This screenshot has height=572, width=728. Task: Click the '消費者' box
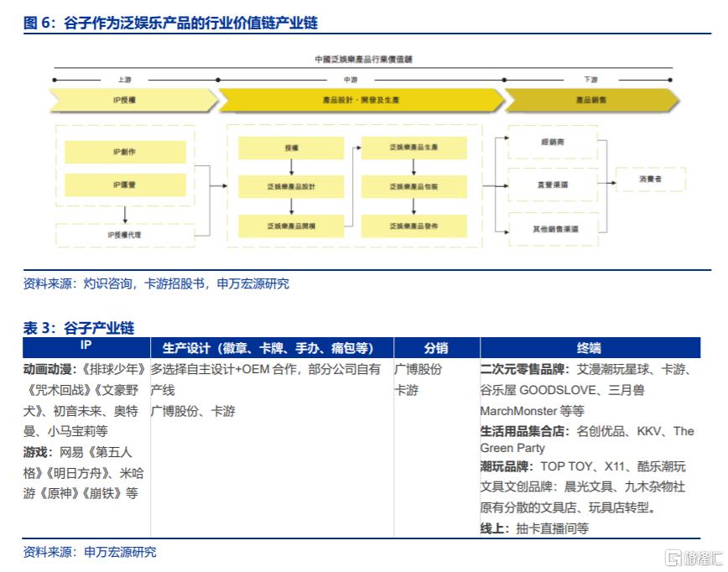click(x=650, y=179)
